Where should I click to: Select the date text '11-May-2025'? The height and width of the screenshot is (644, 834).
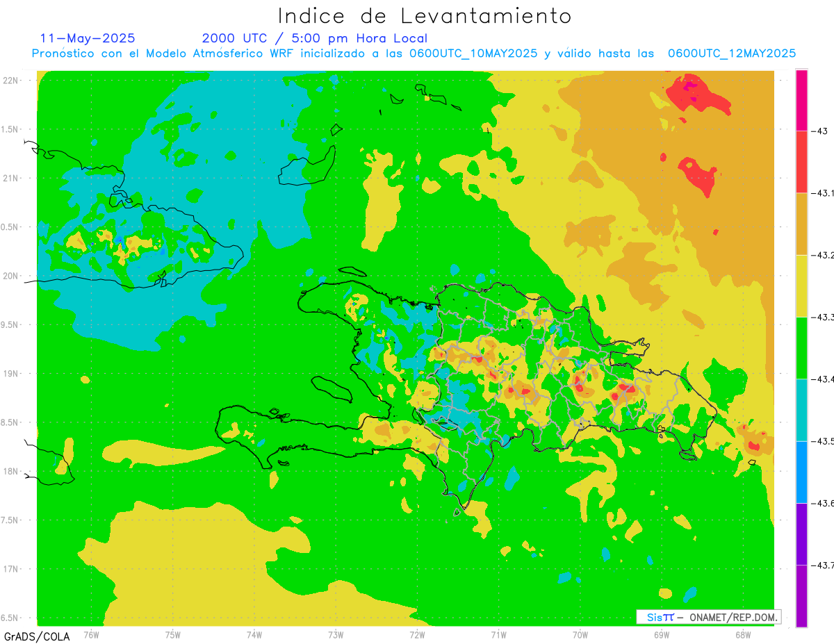pyautogui.click(x=88, y=38)
